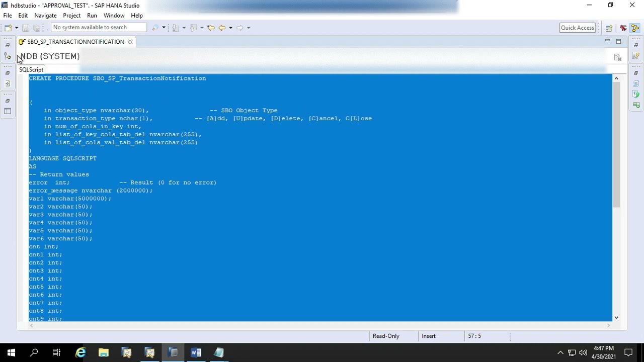
Task: Open Word from the taskbar
Action: pos(196,352)
